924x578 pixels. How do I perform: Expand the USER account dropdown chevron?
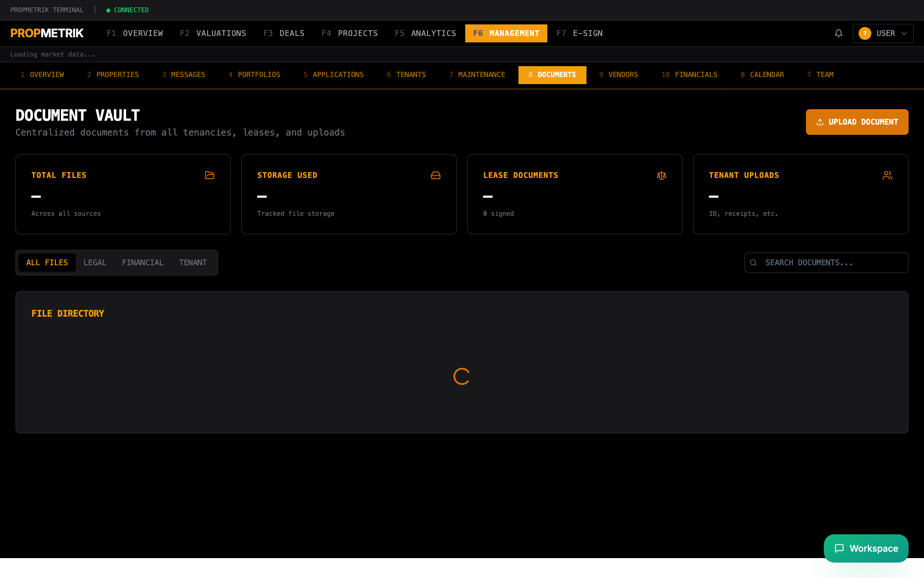click(904, 33)
